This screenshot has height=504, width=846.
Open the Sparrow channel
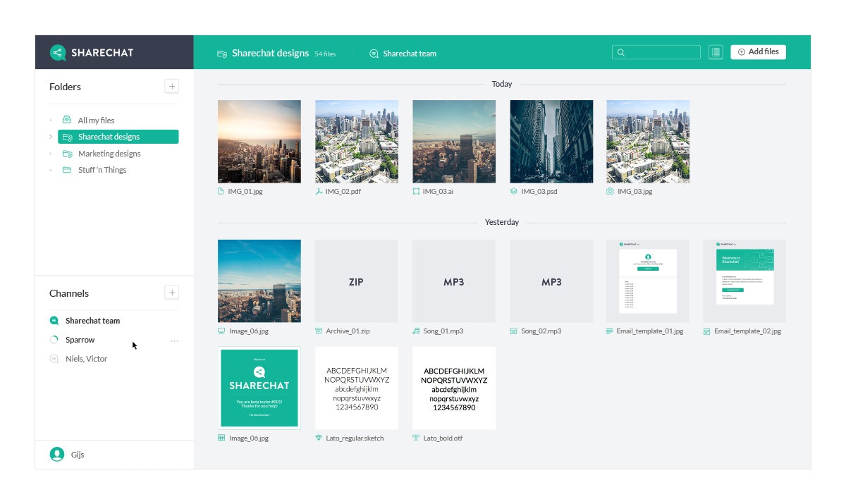point(80,340)
